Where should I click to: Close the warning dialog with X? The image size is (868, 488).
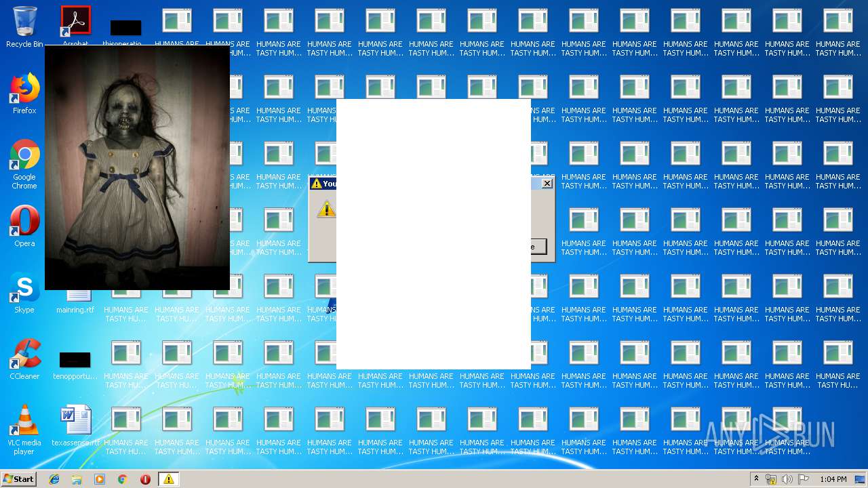click(547, 184)
